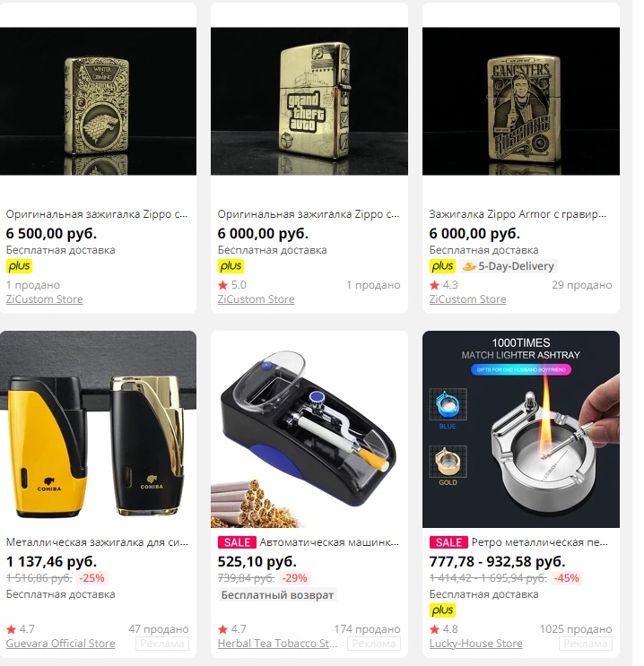Open the Grand Theft Auto Zippo lighter image

309,101
